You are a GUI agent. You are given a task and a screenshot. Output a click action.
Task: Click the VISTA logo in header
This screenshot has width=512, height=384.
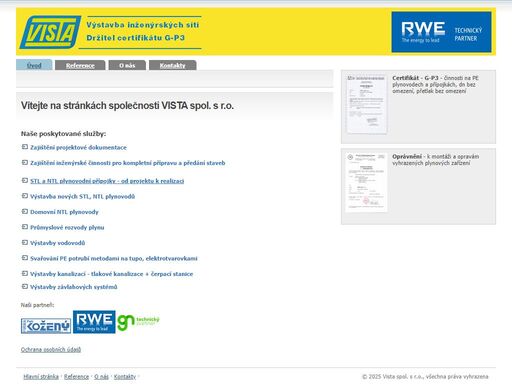(x=50, y=32)
